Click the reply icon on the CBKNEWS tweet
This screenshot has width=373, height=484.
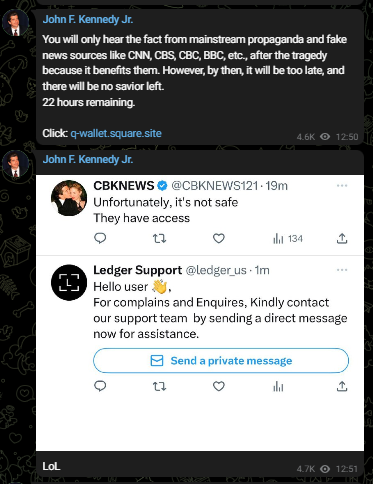tap(100, 238)
